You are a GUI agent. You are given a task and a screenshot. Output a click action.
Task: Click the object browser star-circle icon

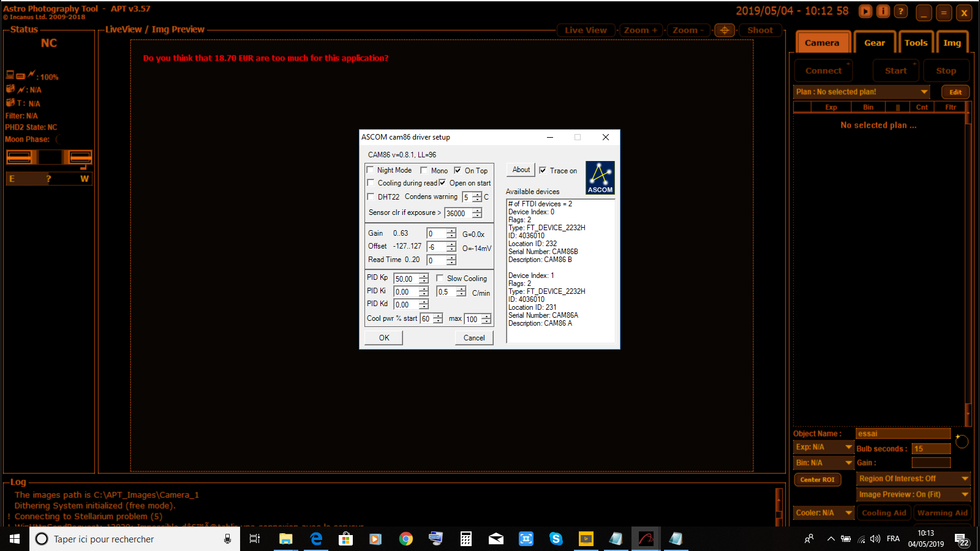coord(962,441)
